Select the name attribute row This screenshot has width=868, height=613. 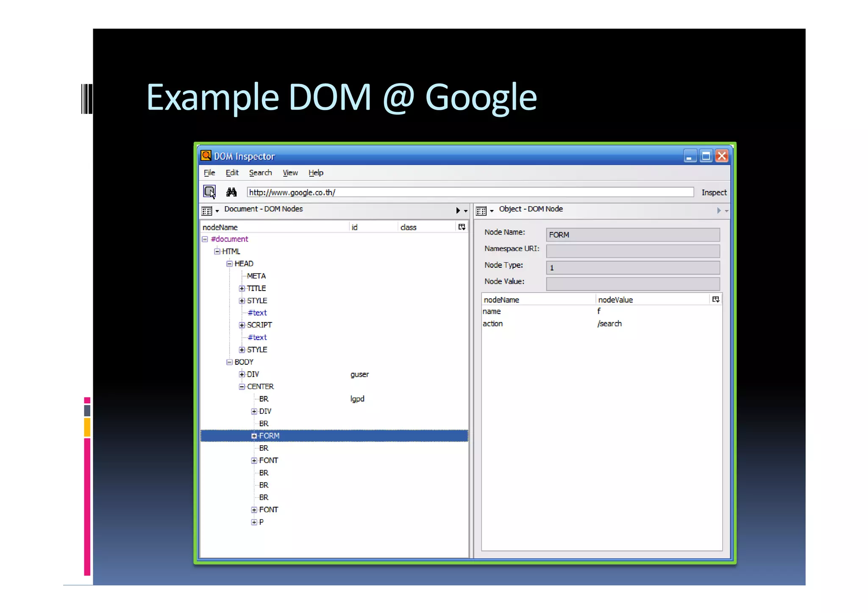[x=602, y=311]
